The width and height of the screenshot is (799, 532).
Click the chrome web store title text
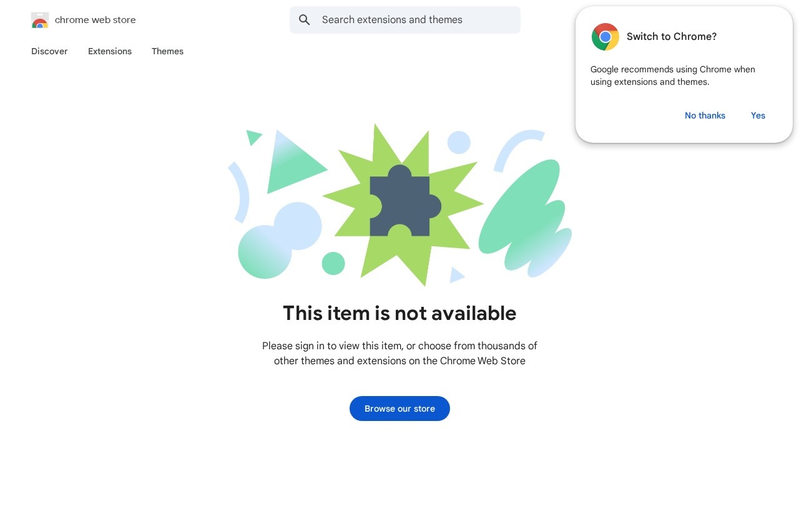(x=95, y=19)
